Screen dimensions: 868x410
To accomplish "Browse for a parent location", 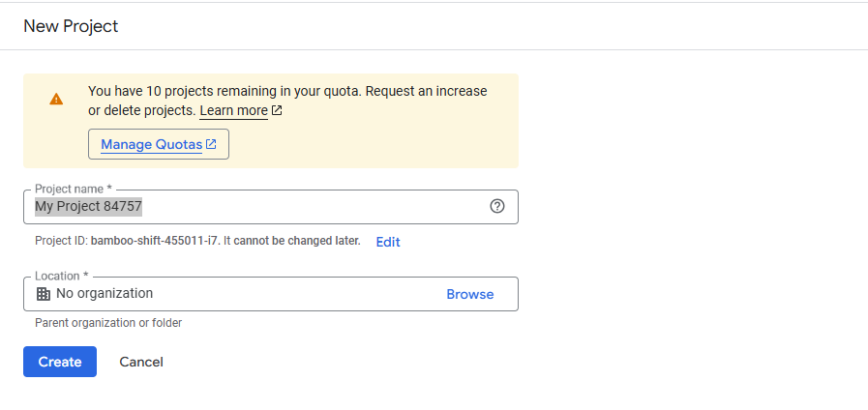I will (x=469, y=294).
